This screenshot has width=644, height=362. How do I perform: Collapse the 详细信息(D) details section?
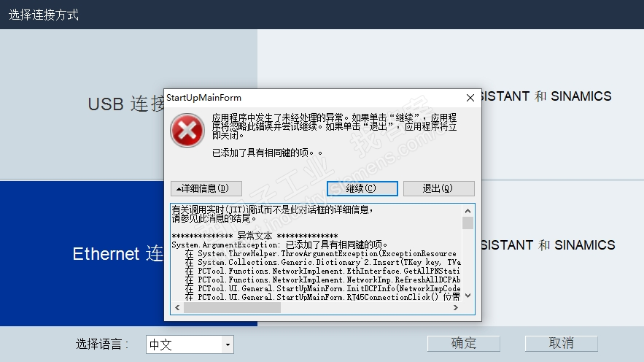(x=206, y=188)
